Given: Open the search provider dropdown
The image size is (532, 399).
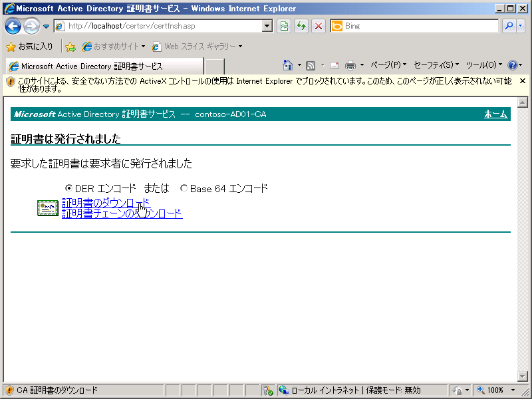Looking at the screenshot, I should click(521, 26).
